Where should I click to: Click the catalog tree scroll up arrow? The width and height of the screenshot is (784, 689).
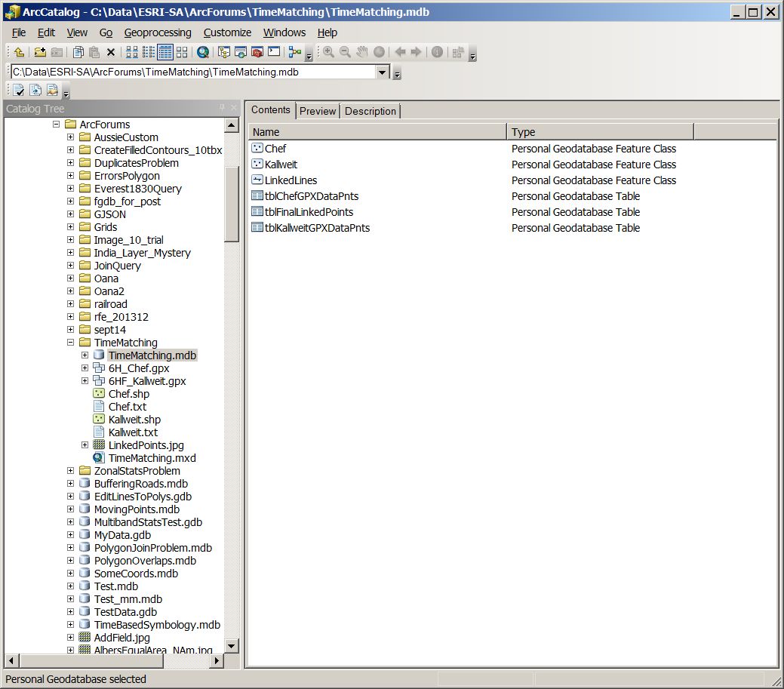[x=232, y=125]
